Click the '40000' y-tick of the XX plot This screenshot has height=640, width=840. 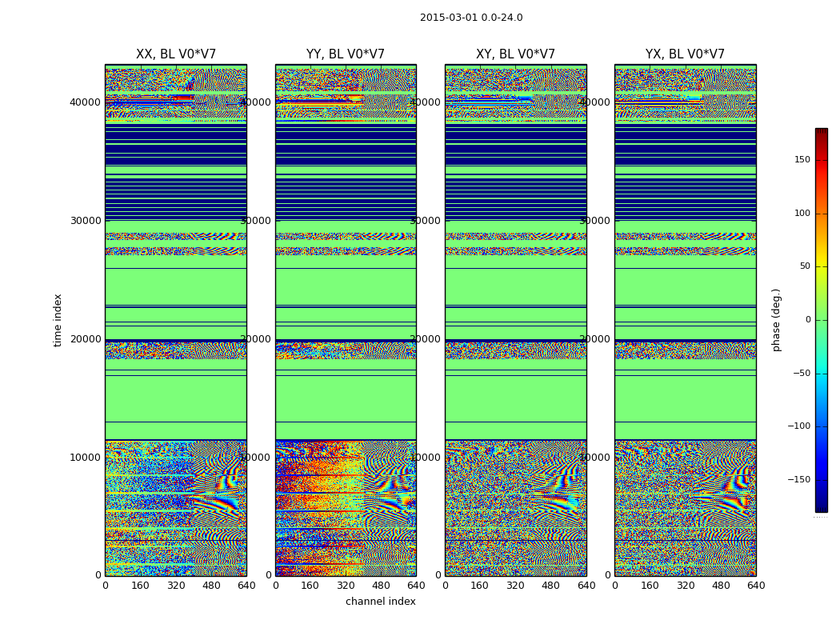[86, 102]
